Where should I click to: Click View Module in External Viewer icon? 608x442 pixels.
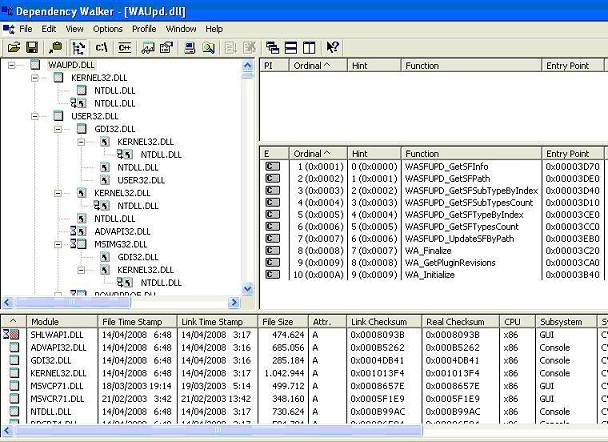148,48
